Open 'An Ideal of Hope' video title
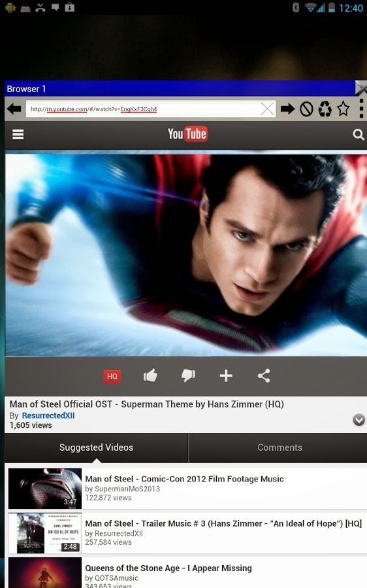 223,523
